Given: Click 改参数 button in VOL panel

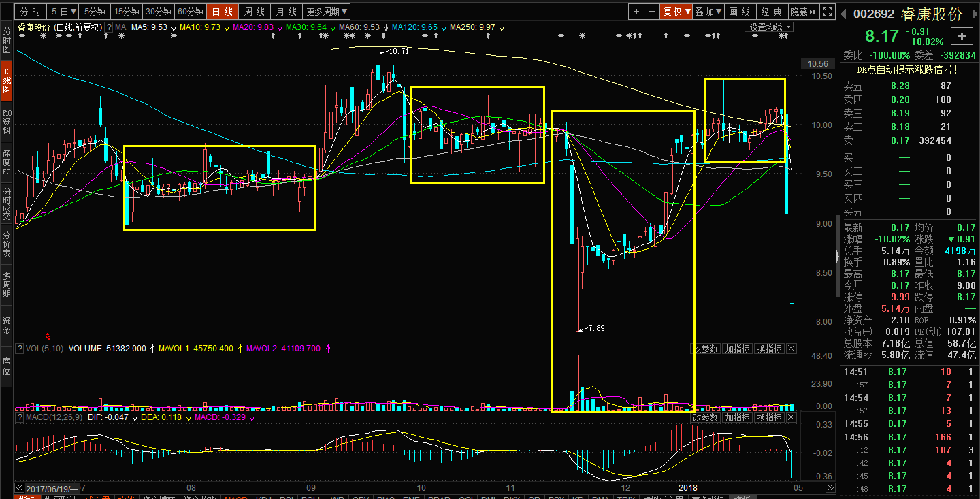Looking at the screenshot, I should tap(706, 349).
